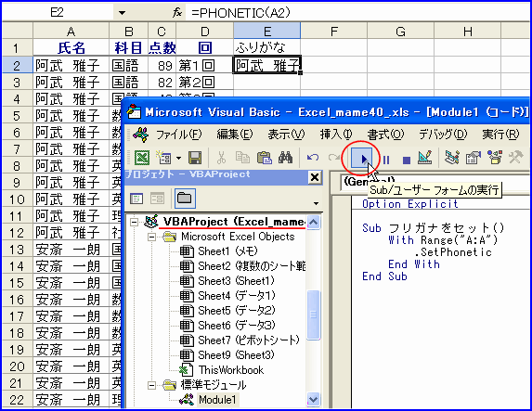Open the Toolbox hammer-and-wrench icon
This screenshot has width=532, height=411.
[516, 158]
